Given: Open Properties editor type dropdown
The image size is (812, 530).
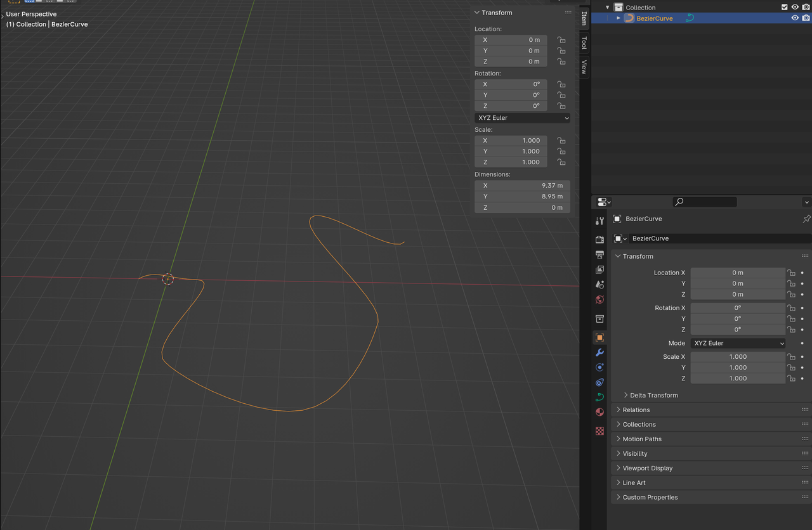Looking at the screenshot, I should 604,202.
